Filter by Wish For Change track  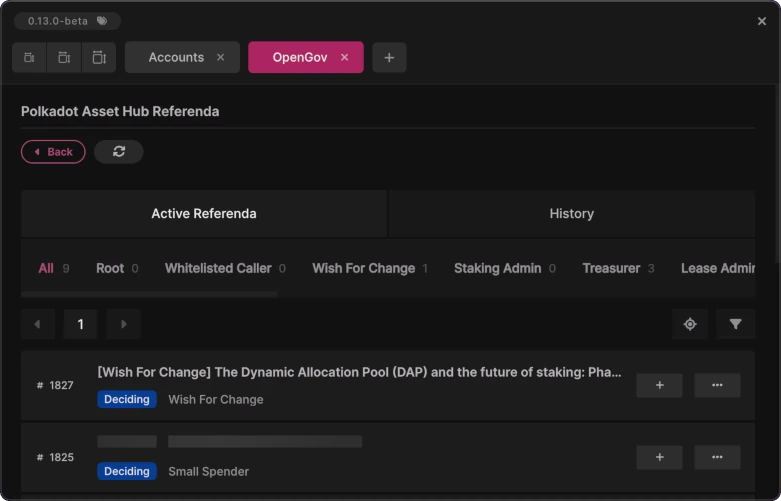coord(363,268)
